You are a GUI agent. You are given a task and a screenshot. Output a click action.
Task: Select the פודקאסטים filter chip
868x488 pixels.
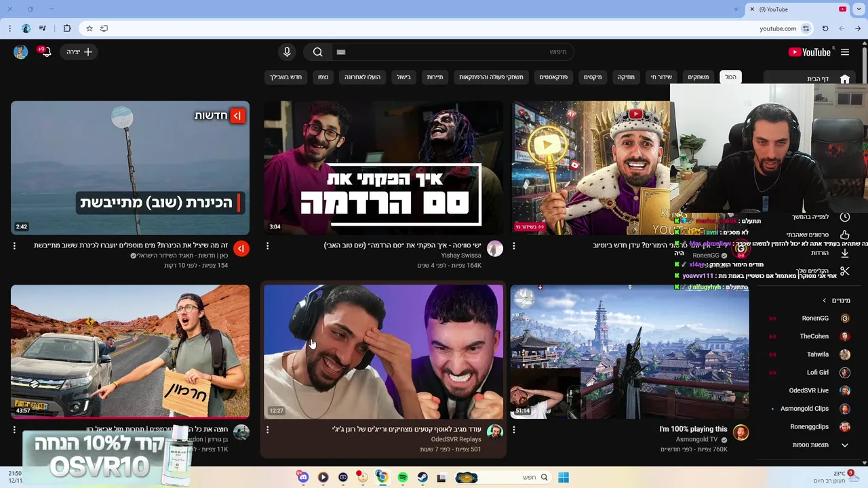point(553,77)
